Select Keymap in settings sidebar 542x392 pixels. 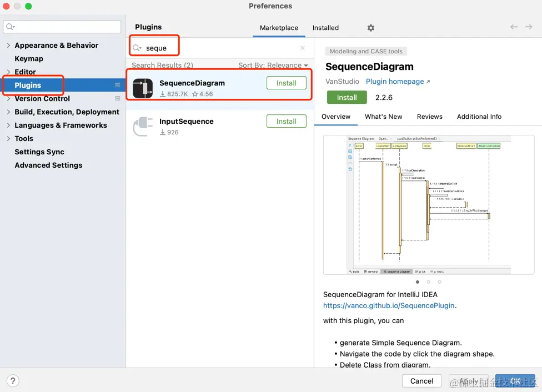(x=29, y=59)
